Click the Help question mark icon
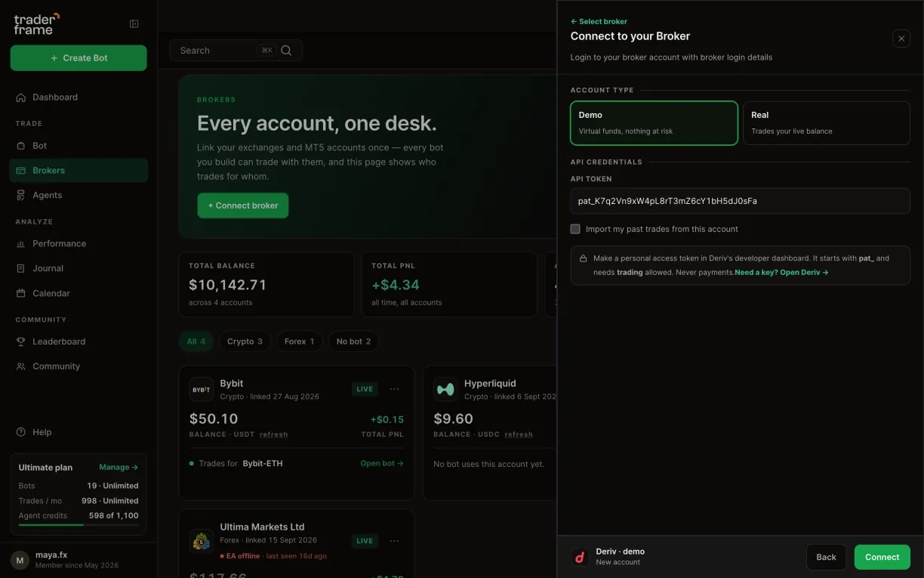This screenshot has height=578, width=924. click(x=21, y=432)
